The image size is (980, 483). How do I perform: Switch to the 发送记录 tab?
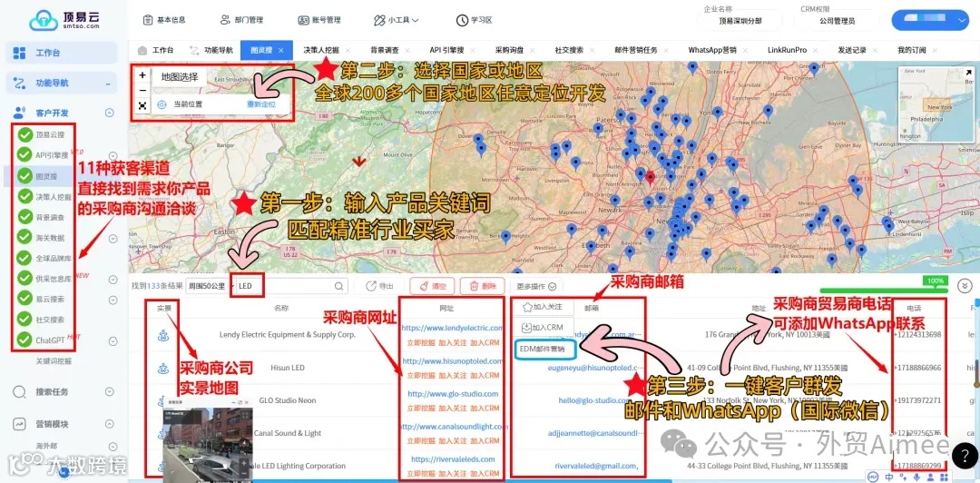point(852,50)
